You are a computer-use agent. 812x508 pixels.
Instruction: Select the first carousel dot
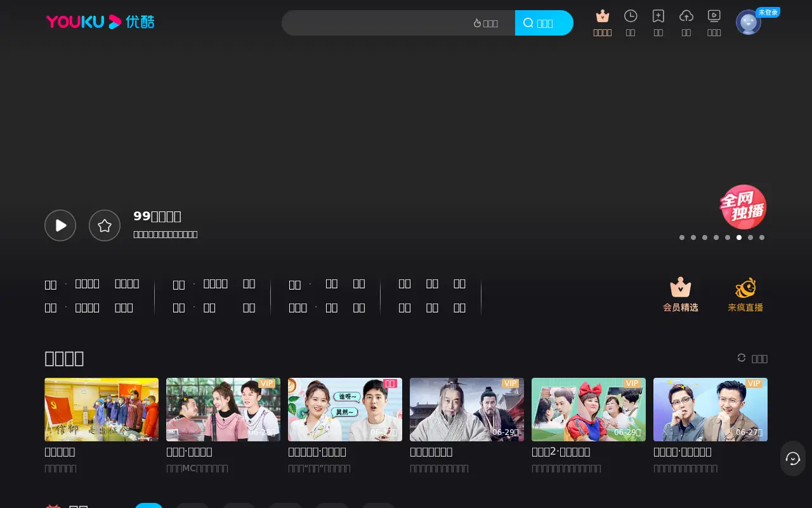pyautogui.click(x=682, y=237)
